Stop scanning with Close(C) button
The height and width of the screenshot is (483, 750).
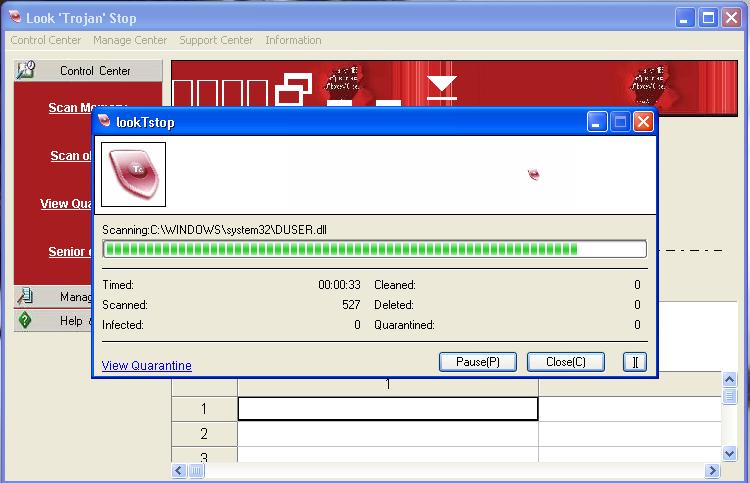click(x=566, y=362)
